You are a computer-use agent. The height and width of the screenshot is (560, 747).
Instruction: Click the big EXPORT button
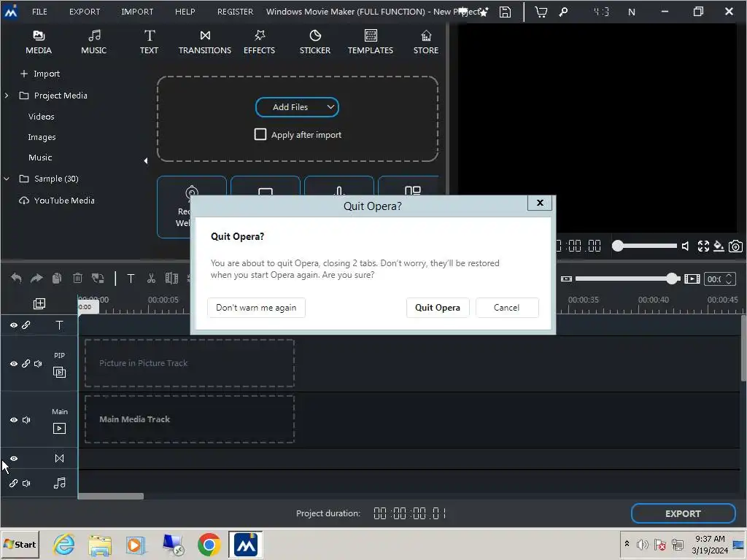[x=683, y=514]
